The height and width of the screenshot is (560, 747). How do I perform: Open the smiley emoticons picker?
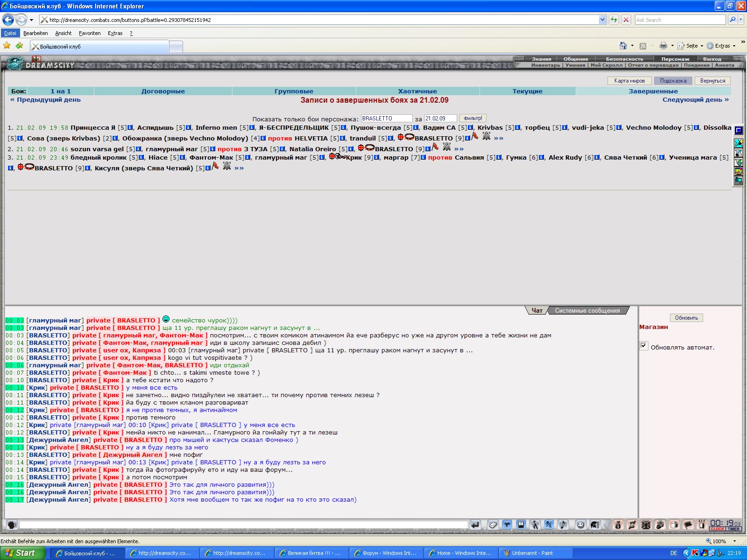pyautogui.click(x=580, y=525)
